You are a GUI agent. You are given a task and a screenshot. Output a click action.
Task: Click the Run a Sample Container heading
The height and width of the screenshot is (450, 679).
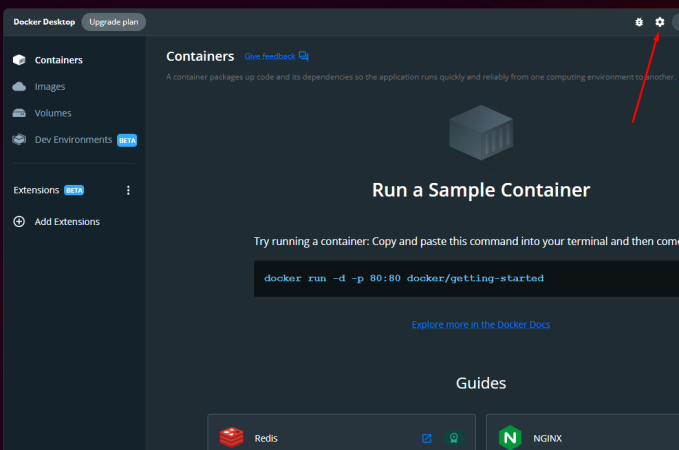481,190
